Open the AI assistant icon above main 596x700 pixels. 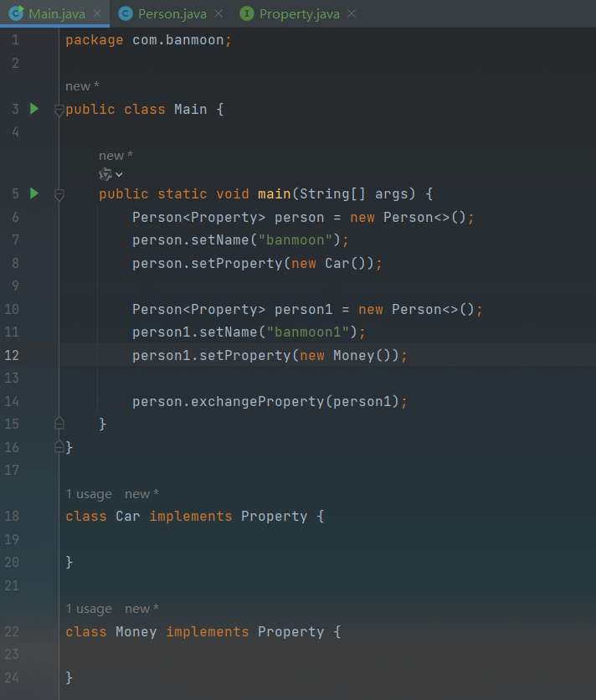click(x=105, y=174)
